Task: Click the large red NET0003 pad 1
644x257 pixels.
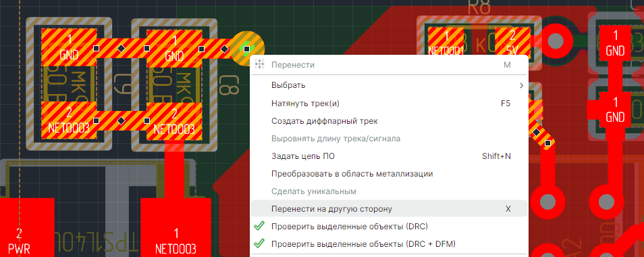Action: 176,227
